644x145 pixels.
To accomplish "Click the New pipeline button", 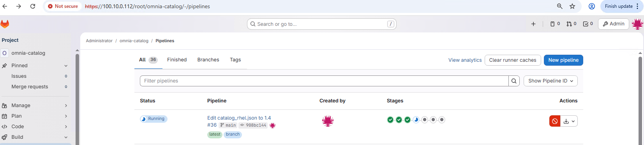I will pyautogui.click(x=563, y=60).
